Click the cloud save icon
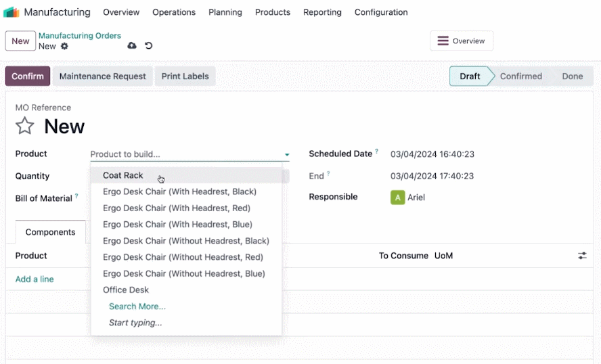The width and height of the screenshot is (601, 364). click(x=132, y=45)
